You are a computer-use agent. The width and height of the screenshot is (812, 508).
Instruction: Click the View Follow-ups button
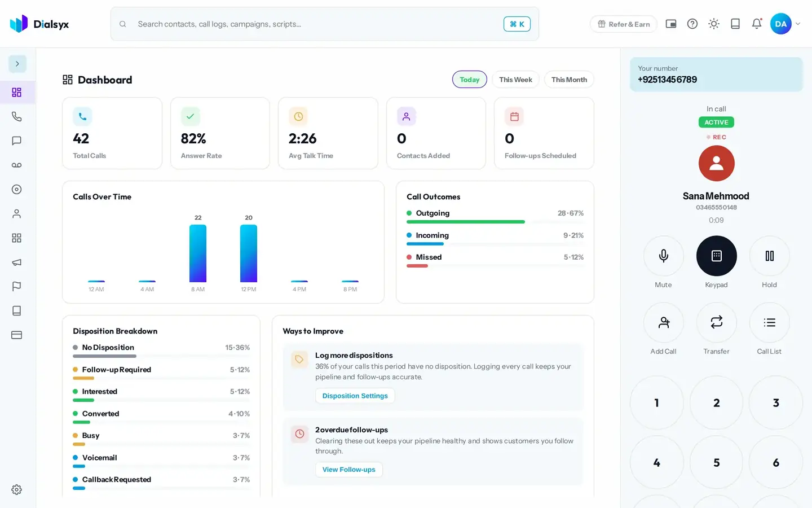(349, 470)
